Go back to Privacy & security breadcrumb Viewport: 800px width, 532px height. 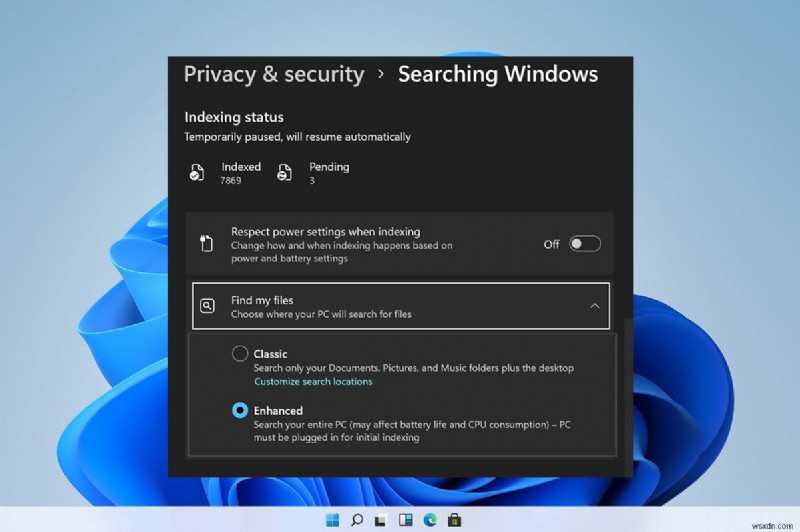pyautogui.click(x=274, y=74)
